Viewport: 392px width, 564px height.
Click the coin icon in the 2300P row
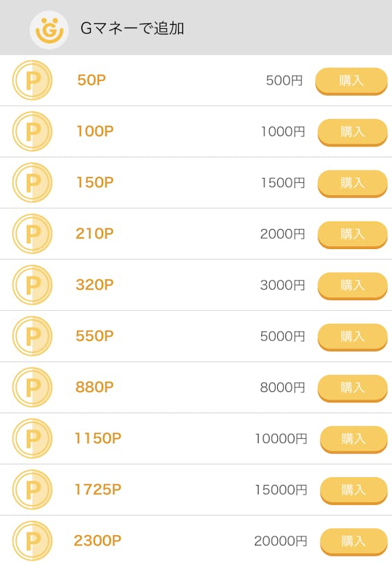coord(32,541)
